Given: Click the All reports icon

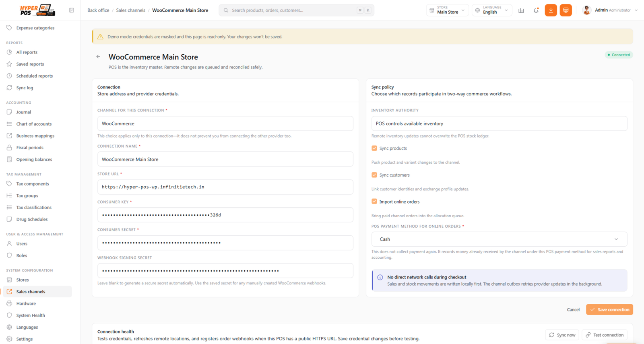Looking at the screenshot, I should tap(9, 52).
